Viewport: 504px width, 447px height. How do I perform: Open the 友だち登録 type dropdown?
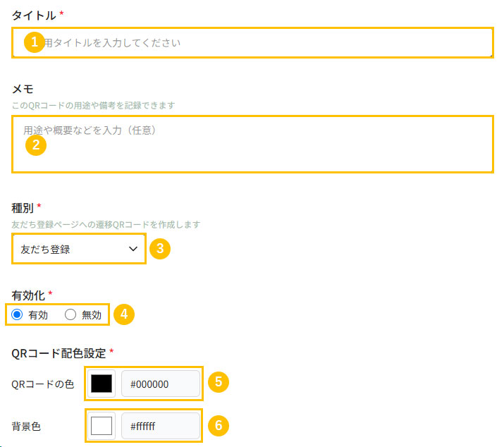pos(79,249)
